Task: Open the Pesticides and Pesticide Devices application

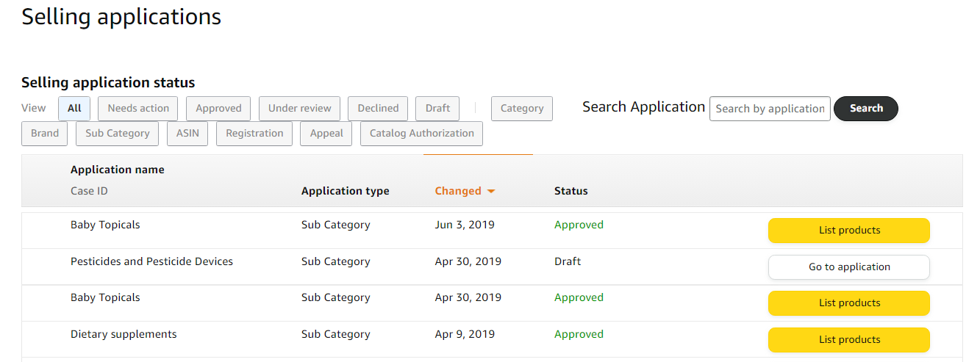Action: [151, 261]
